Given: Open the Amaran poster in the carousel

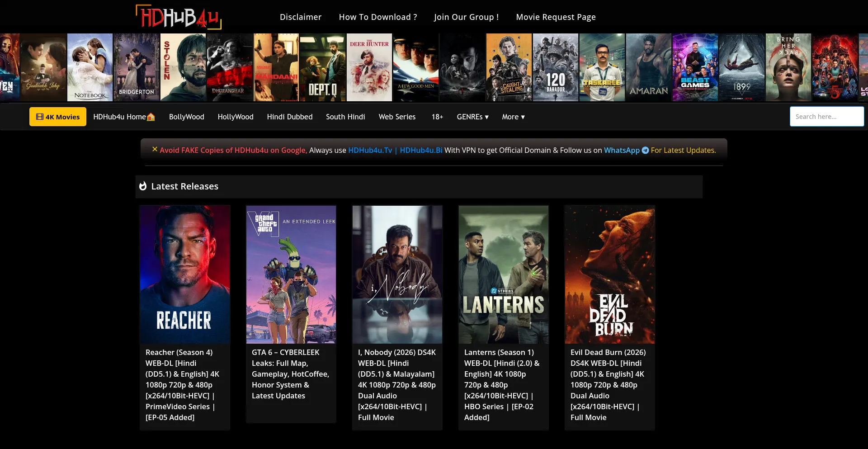Looking at the screenshot, I should (x=649, y=67).
